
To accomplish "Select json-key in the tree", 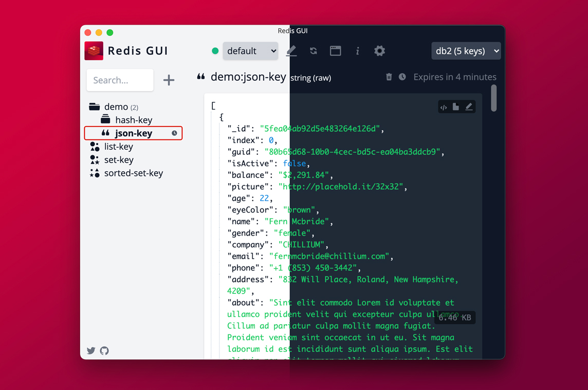I will tap(134, 133).
